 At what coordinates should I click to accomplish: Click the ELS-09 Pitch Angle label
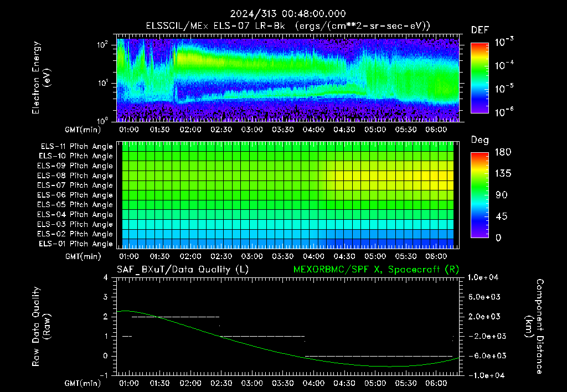[75, 166]
